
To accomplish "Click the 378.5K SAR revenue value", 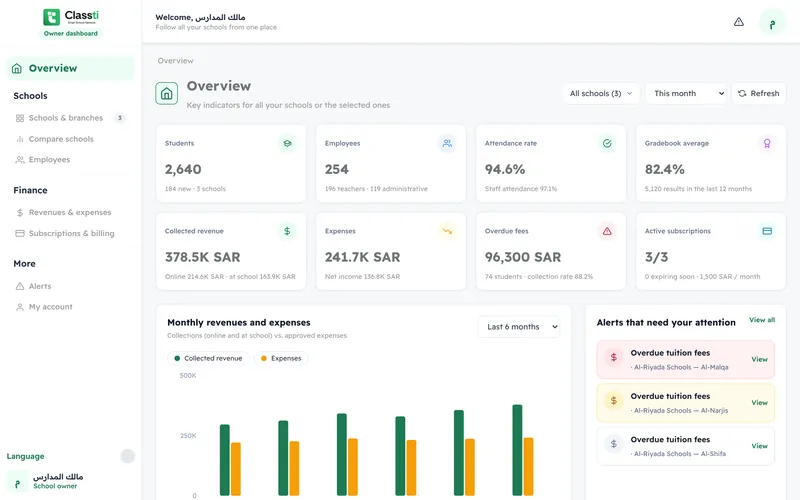I will (x=203, y=257).
